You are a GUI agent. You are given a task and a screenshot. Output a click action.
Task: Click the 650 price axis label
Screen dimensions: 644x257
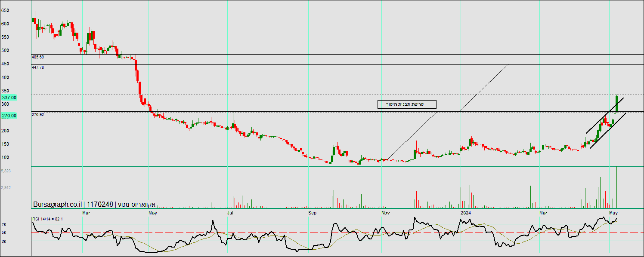pyautogui.click(x=5, y=10)
